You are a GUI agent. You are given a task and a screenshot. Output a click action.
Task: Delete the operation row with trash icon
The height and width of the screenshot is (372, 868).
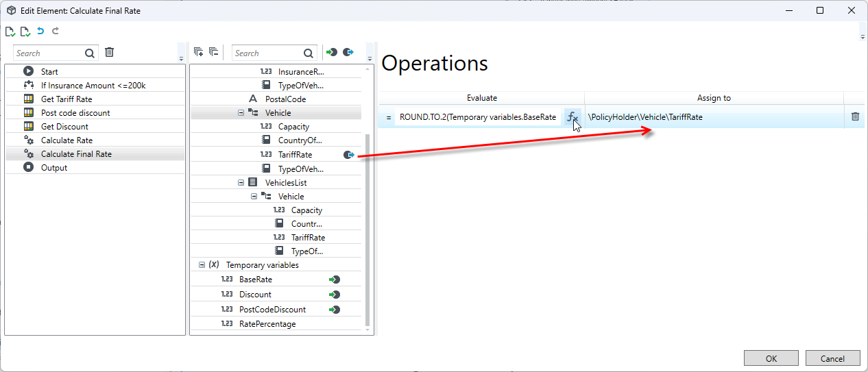pos(855,116)
